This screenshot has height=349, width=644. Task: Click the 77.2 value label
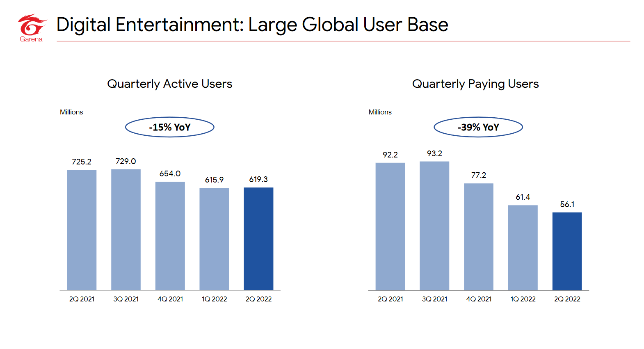coord(479,175)
